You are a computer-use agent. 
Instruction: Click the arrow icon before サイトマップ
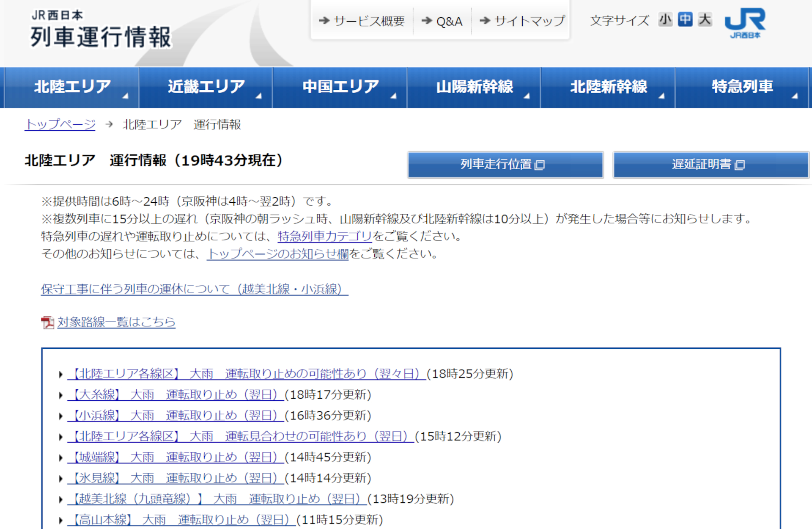[x=485, y=20]
